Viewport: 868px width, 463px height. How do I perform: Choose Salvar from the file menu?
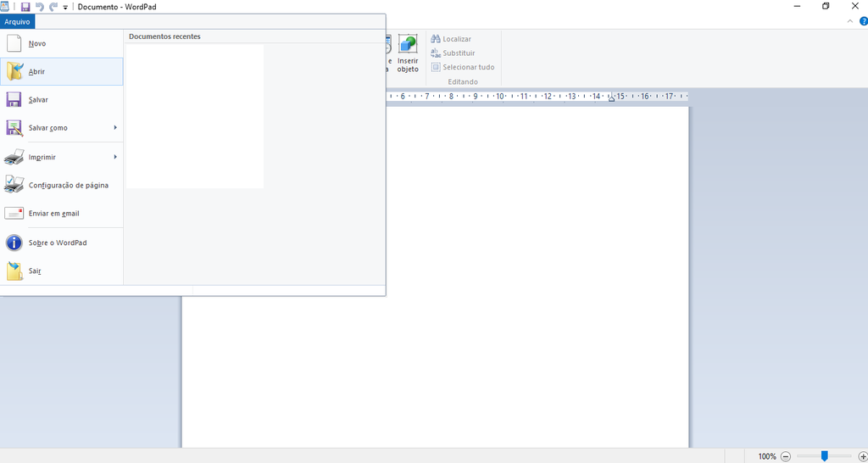pos(61,100)
